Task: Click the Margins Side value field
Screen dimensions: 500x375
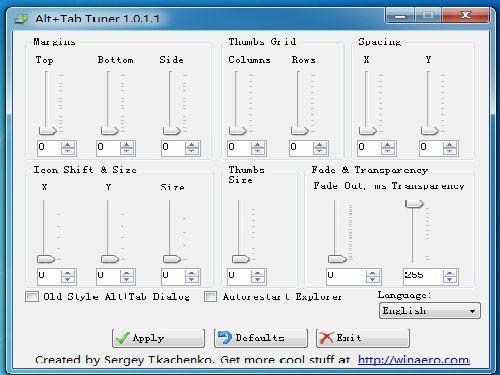Action: click(x=173, y=148)
